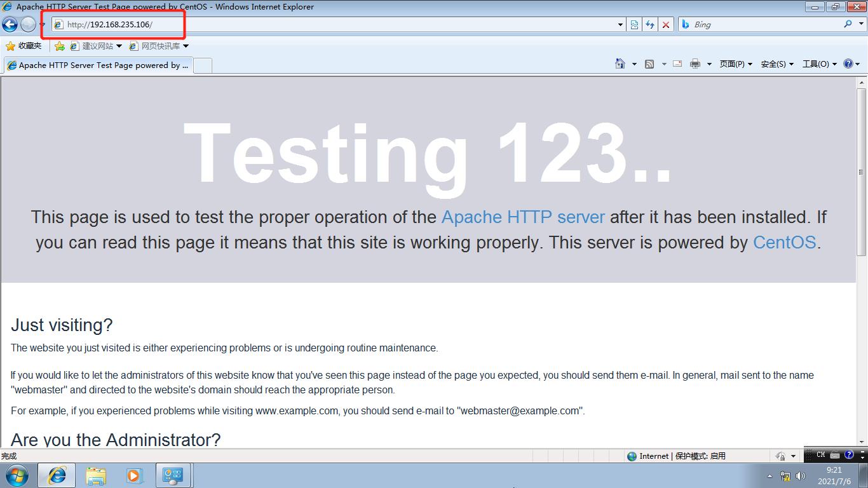Image resolution: width=868 pixels, height=488 pixels.
Task: Click the language bar help icon
Action: [849, 455]
